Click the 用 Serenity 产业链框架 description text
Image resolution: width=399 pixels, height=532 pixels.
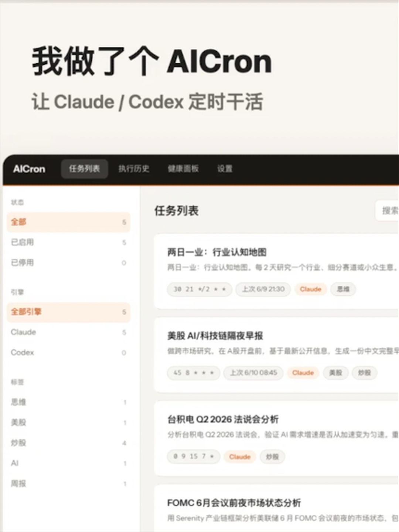coord(283,518)
